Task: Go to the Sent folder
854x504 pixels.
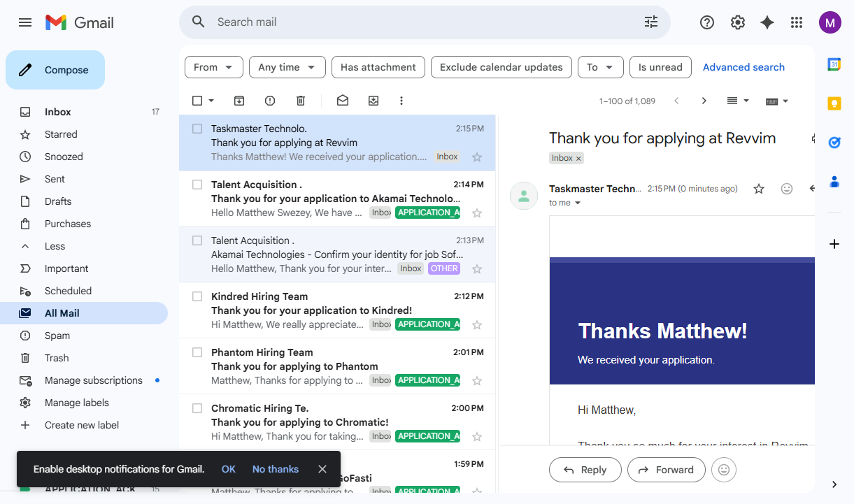Action: point(55,179)
